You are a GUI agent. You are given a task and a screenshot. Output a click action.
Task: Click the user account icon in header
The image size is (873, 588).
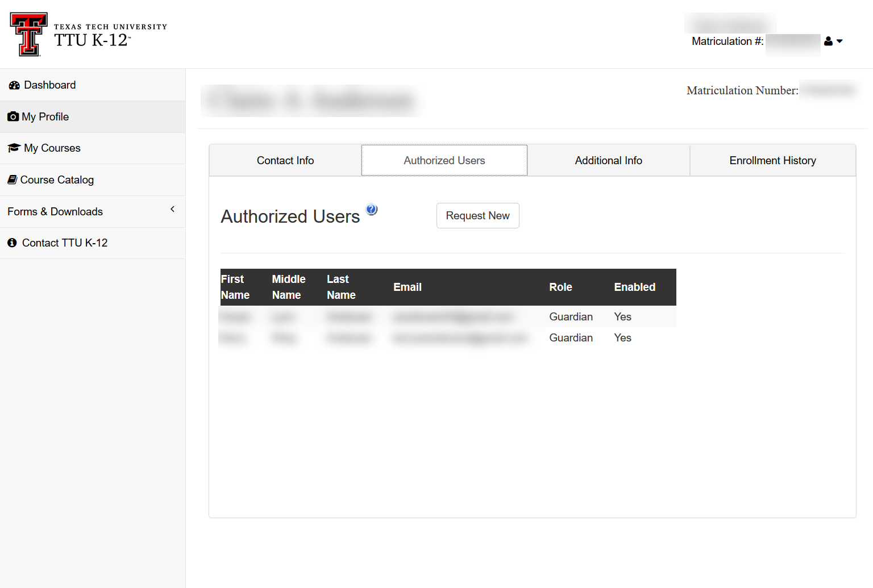click(828, 41)
